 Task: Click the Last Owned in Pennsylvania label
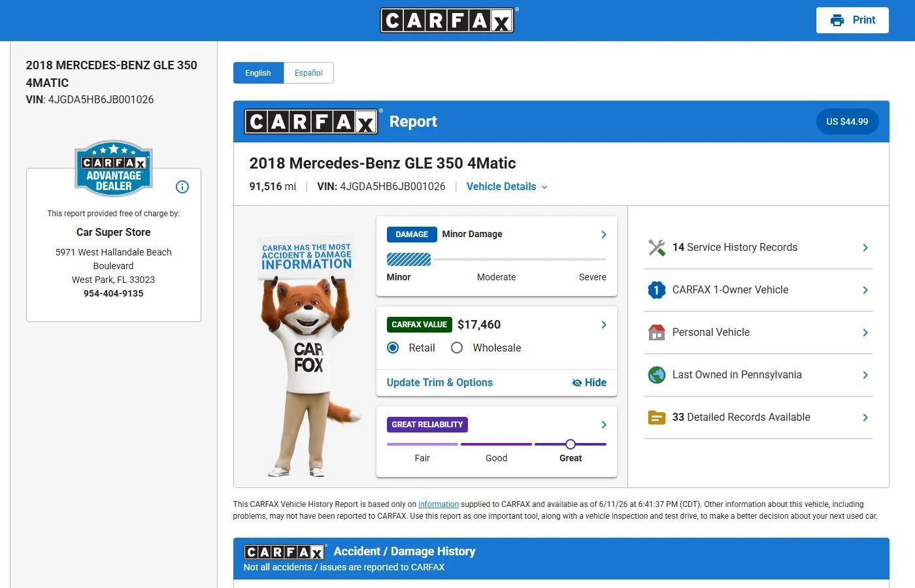[737, 375]
